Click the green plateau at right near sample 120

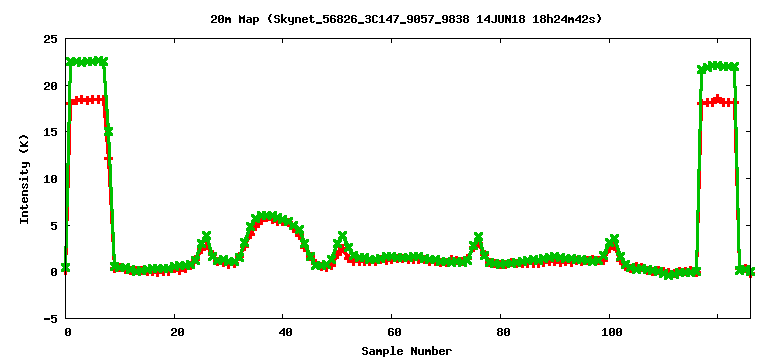718,66
